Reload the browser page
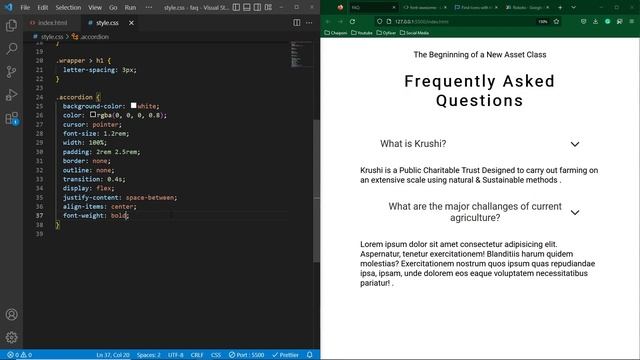The image size is (640, 360). pos(352,22)
